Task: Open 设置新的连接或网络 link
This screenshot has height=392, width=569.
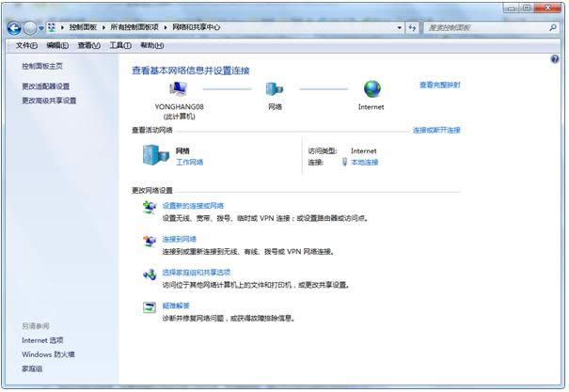Action: [x=193, y=206]
